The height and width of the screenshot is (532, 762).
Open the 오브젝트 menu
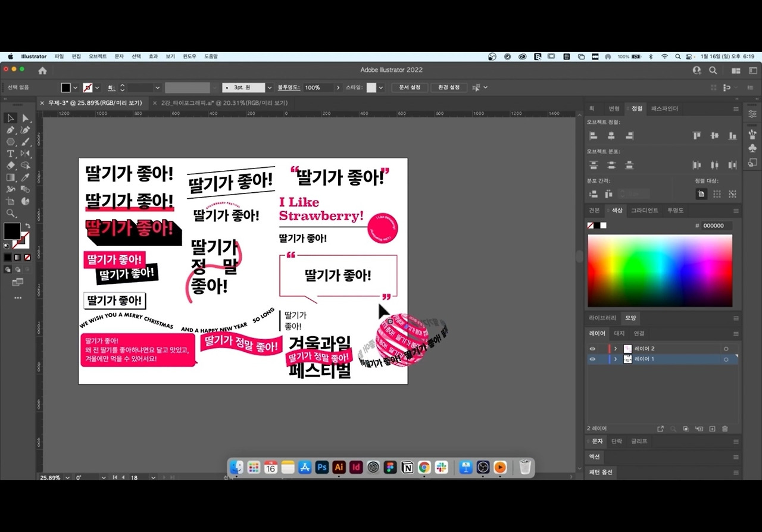coord(98,57)
